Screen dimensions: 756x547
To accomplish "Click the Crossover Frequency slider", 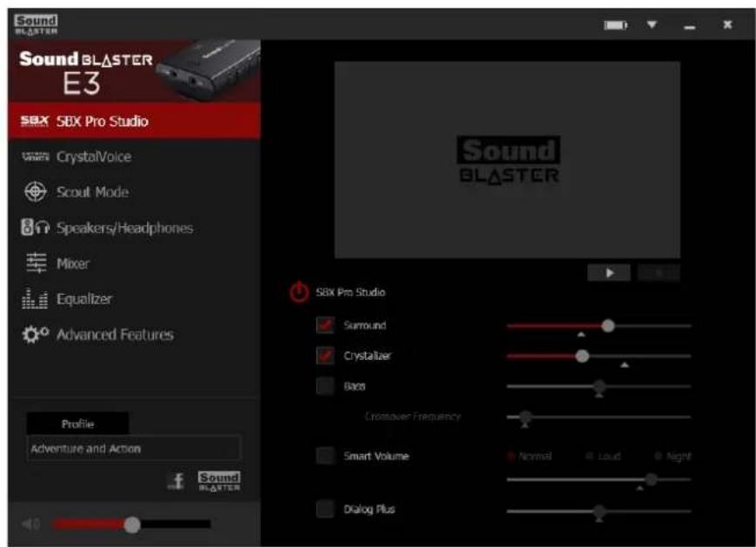I will click(600, 417).
